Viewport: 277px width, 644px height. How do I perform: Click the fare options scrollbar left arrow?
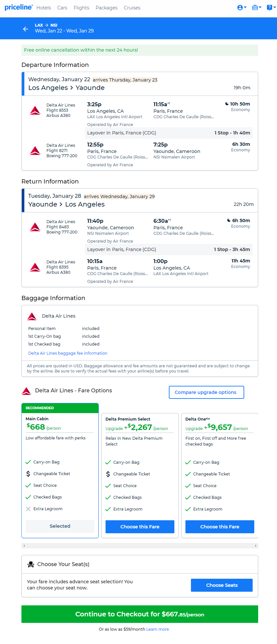pos(24,546)
